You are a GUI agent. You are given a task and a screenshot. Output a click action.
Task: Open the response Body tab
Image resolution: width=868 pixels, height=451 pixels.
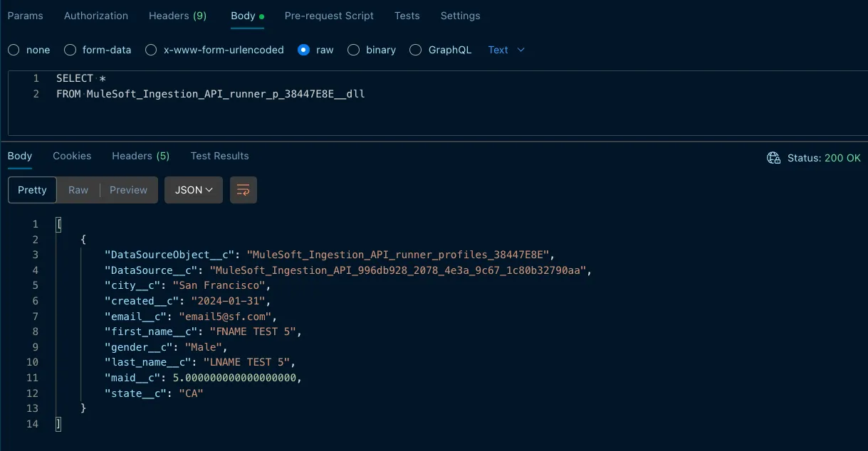click(20, 156)
